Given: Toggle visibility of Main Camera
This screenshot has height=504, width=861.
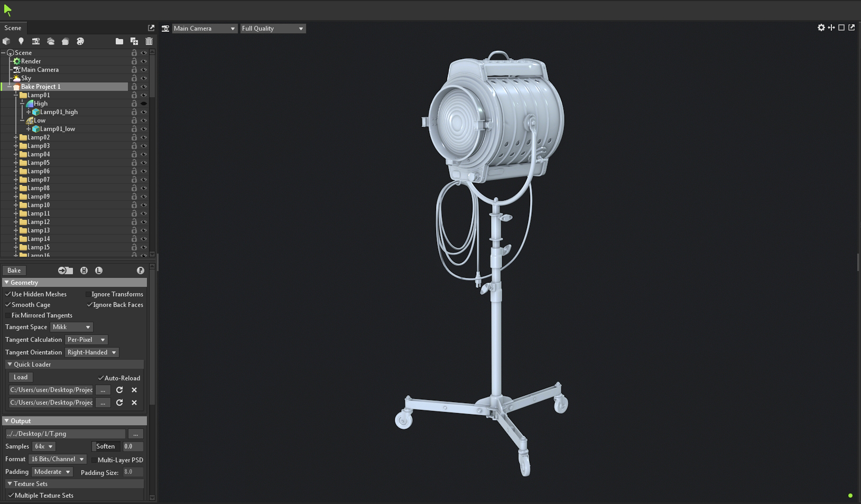Looking at the screenshot, I should pos(144,70).
